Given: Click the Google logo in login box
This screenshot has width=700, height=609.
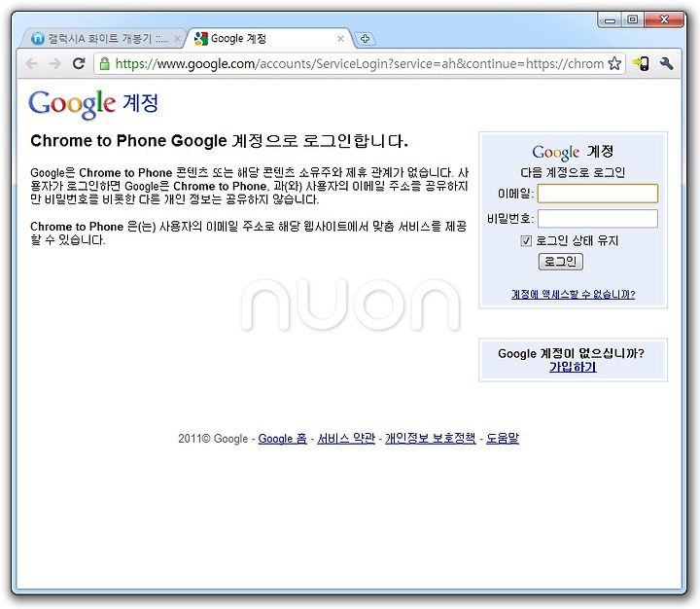Looking at the screenshot, I should (556, 153).
